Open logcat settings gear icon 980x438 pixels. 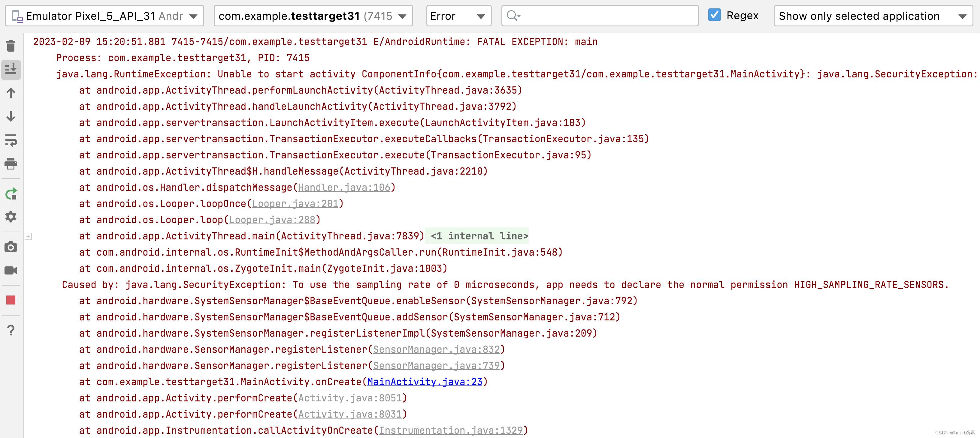coord(11,217)
